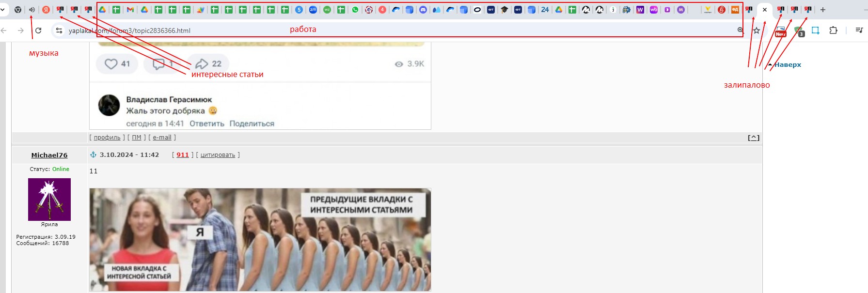Close the current active tab

click(765, 10)
